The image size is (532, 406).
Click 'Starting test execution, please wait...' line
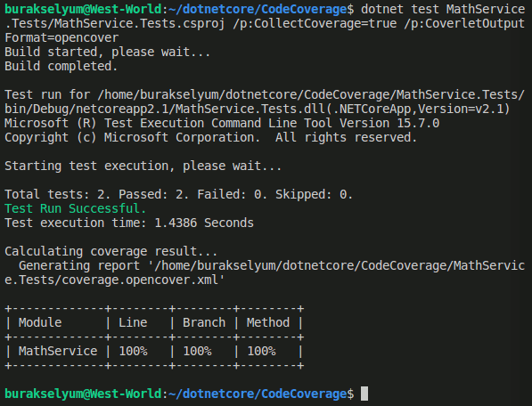click(143, 166)
